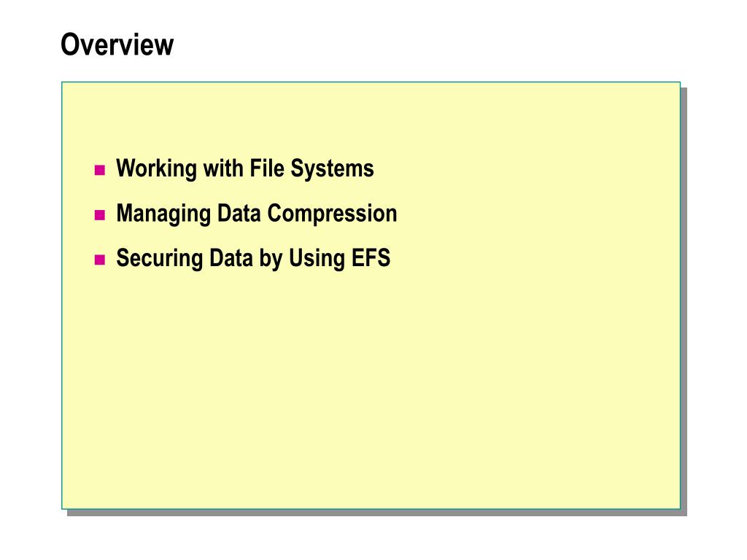Click the pink bullet beside Working with File Systems
The image size is (747, 560).
point(99,170)
